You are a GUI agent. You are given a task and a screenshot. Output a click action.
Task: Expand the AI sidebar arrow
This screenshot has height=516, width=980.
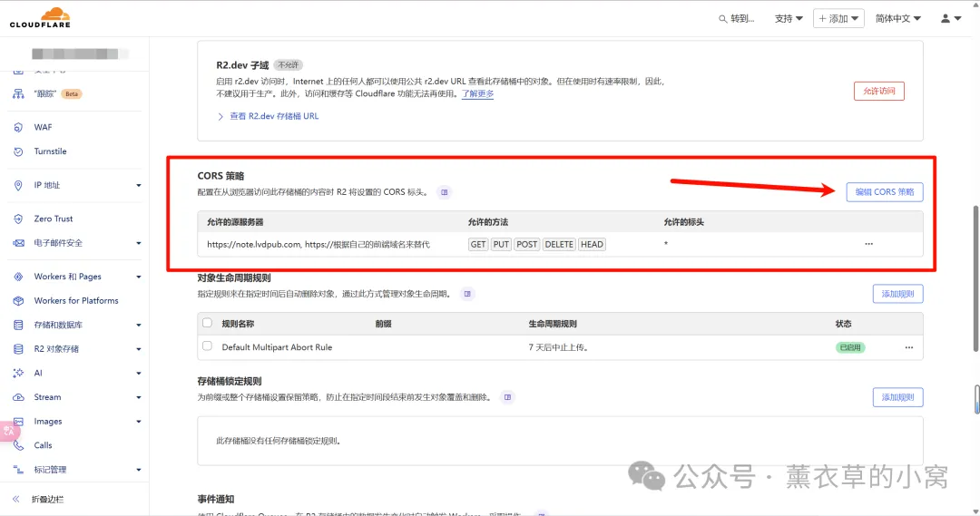139,373
